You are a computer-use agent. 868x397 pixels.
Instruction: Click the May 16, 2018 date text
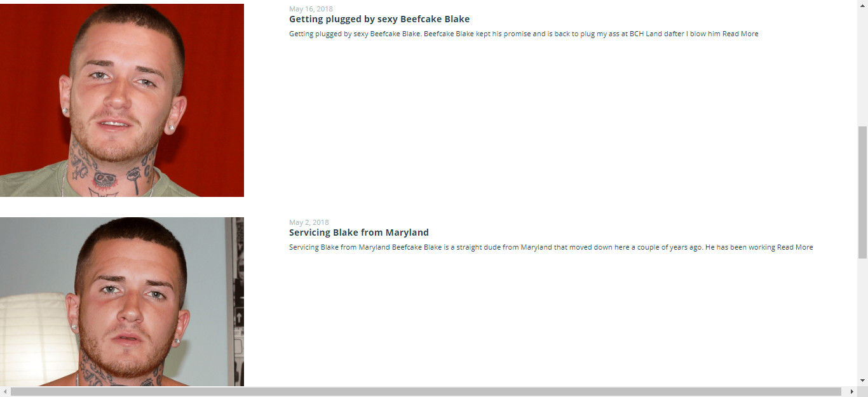(311, 9)
